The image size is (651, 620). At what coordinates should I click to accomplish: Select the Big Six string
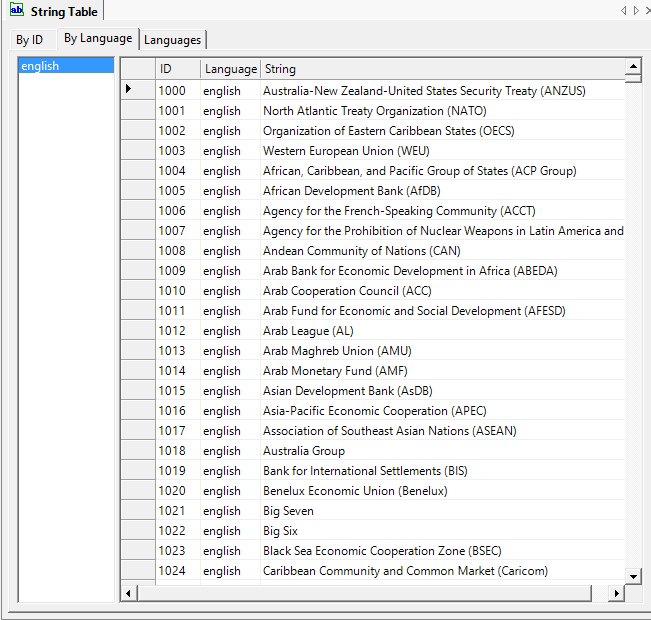[x=443, y=530]
